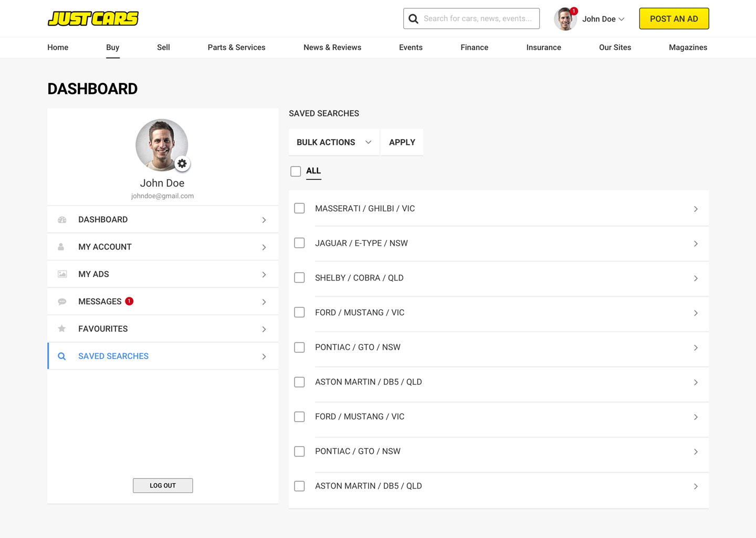The height and width of the screenshot is (538, 756).
Task: Open the Dashboard sidebar link
Action: (163, 220)
